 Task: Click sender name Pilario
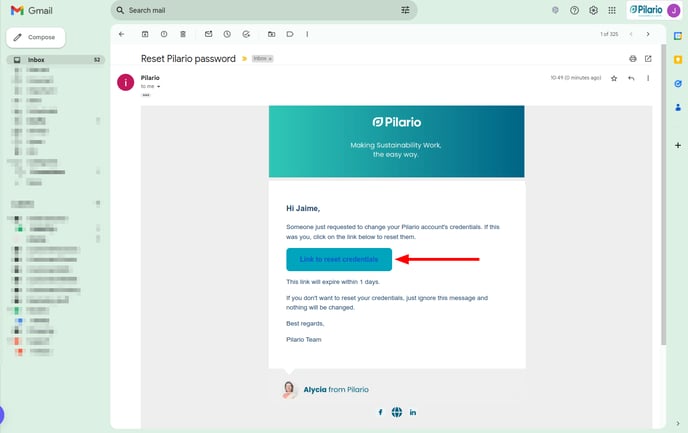[x=150, y=78]
